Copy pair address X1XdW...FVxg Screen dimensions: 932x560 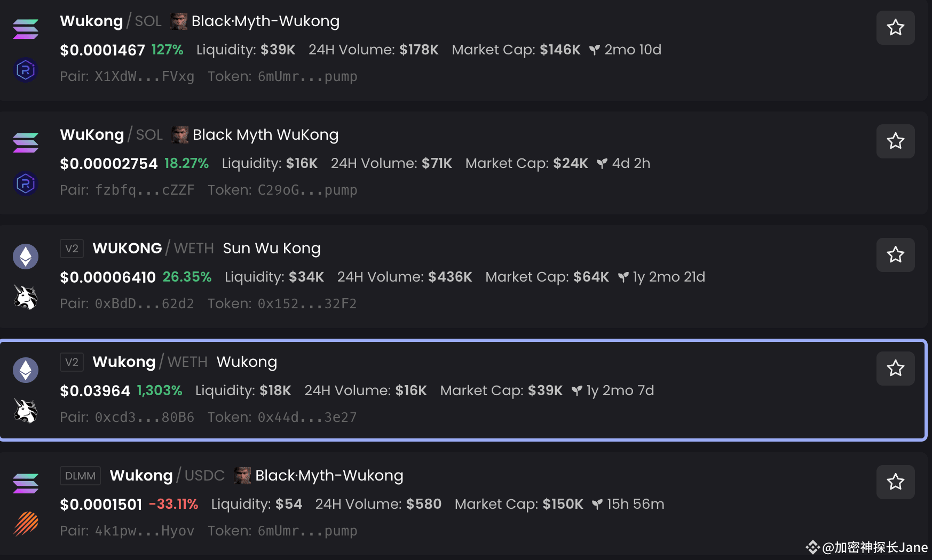pyautogui.click(x=144, y=77)
